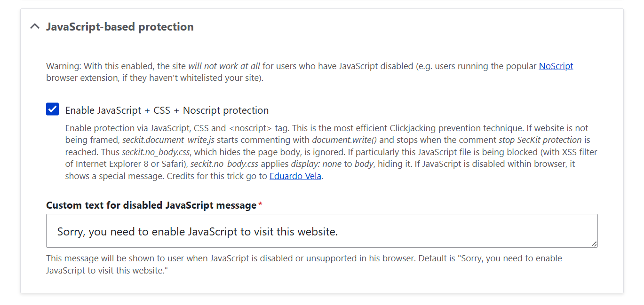644x305 pixels.
Task: Follow the Eduardo Vela credit link
Action: coord(295,176)
